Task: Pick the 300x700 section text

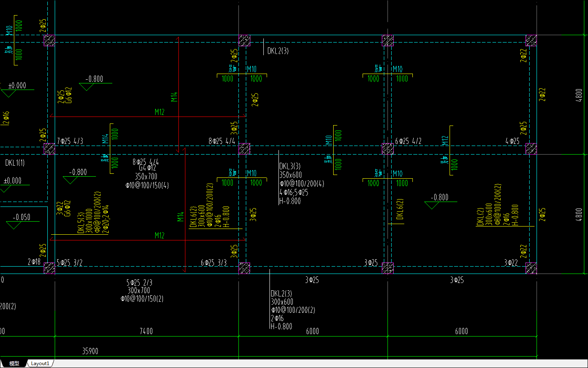Action: point(139,290)
